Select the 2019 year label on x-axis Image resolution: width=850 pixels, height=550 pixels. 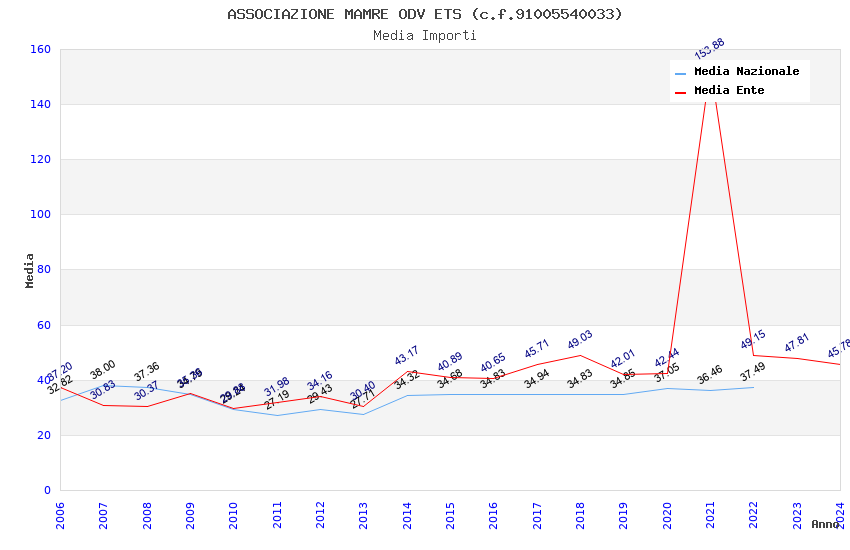(623, 515)
